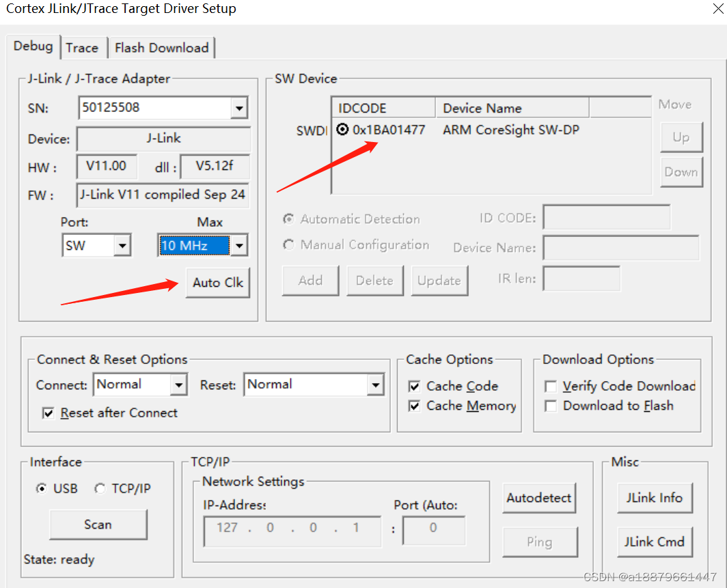The image size is (727, 588).
Task: Click the Scan button
Action: click(x=98, y=524)
